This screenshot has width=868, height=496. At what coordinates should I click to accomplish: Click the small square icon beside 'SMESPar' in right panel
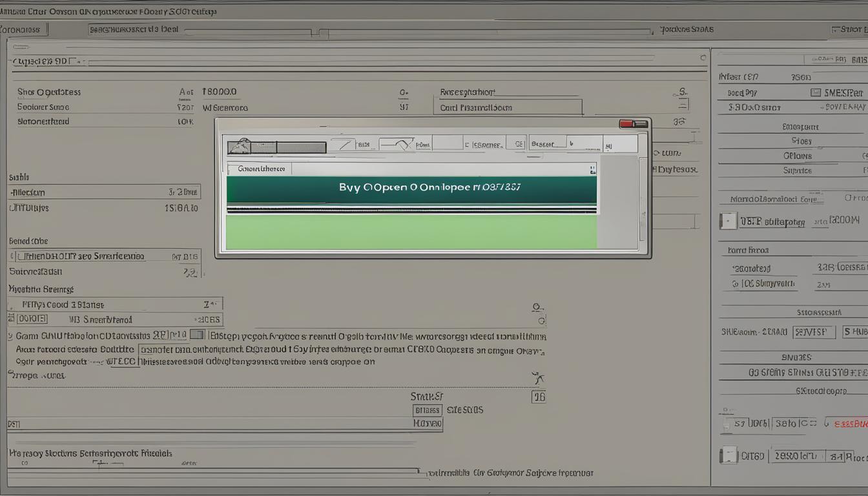[815, 93]
